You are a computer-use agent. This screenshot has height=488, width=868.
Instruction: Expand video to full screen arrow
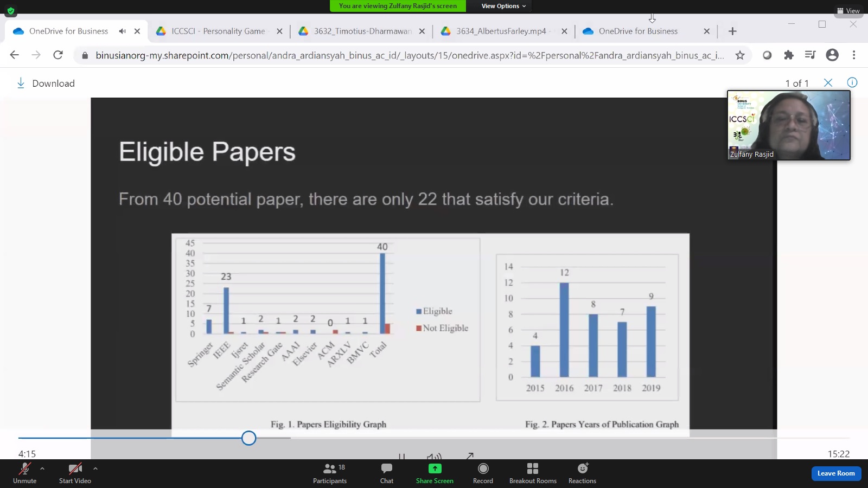(x=470, y=456)
